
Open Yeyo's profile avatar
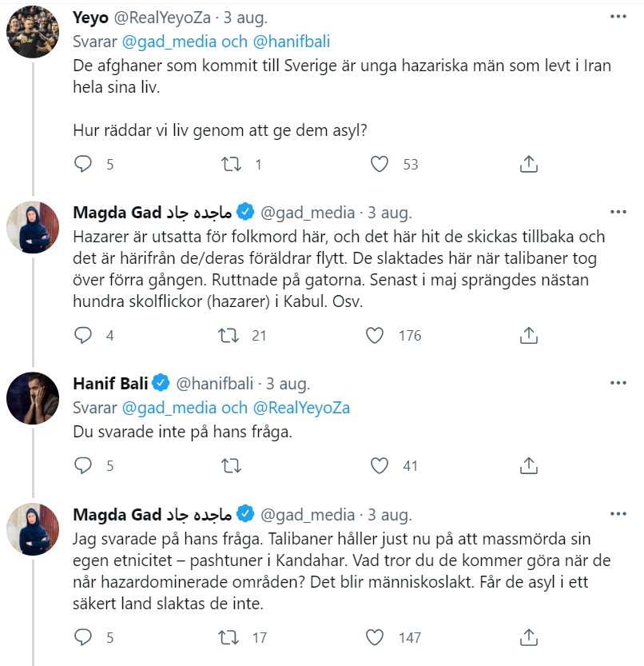pyautogui.click(x=33, y=31)
